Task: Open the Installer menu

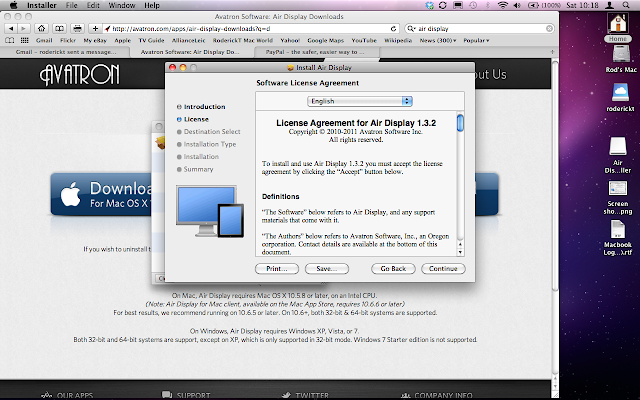Action: pyautogui.click(x=42, y=5)
